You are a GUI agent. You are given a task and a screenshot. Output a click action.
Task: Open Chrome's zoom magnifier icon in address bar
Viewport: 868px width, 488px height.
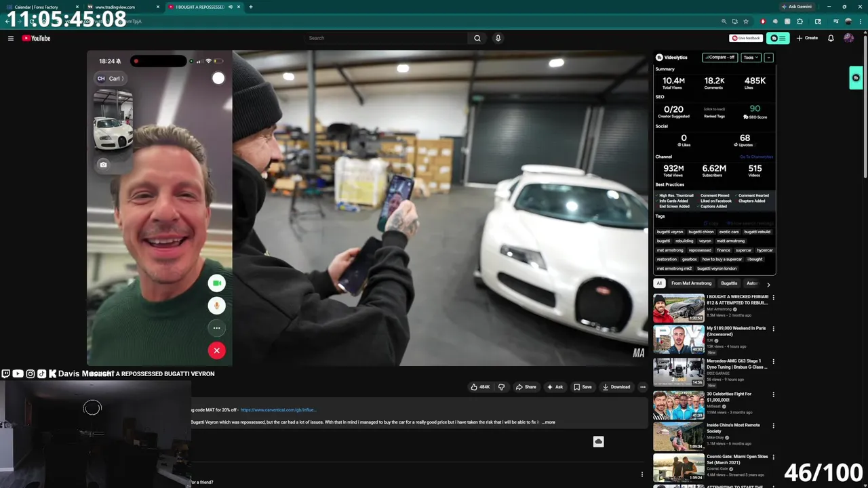pyautogui.click(x=724, y=22)
